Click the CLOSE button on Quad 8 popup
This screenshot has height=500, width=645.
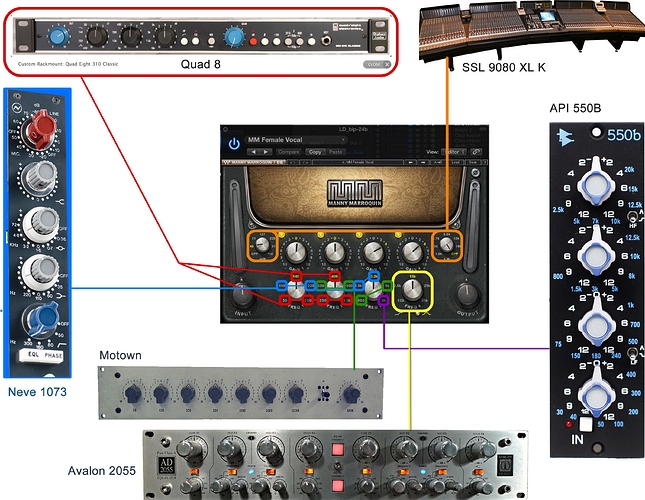coord(376,64)
